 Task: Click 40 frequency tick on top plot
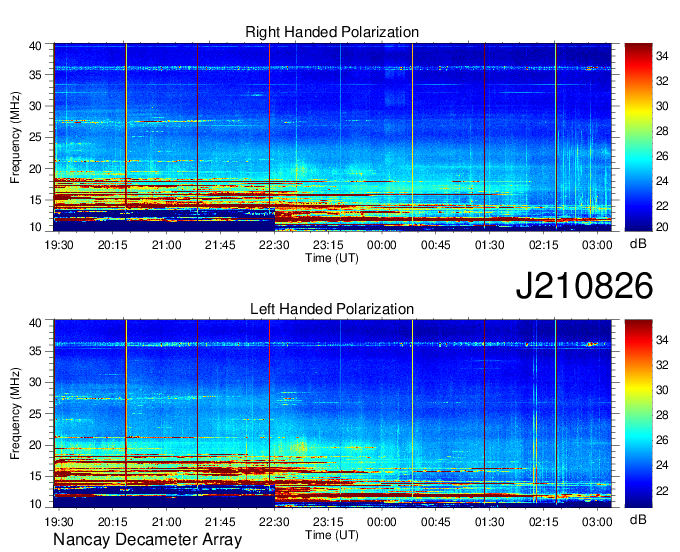tap(36, 46)
